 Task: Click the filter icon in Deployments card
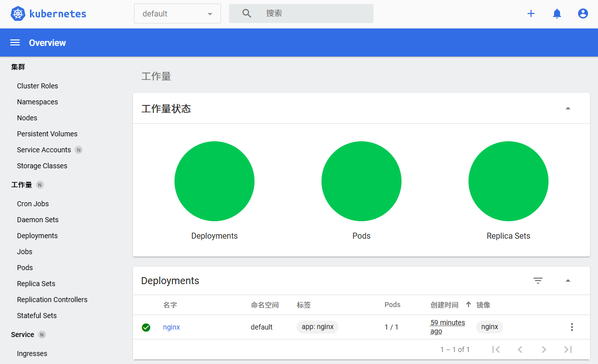pos(538,281)
